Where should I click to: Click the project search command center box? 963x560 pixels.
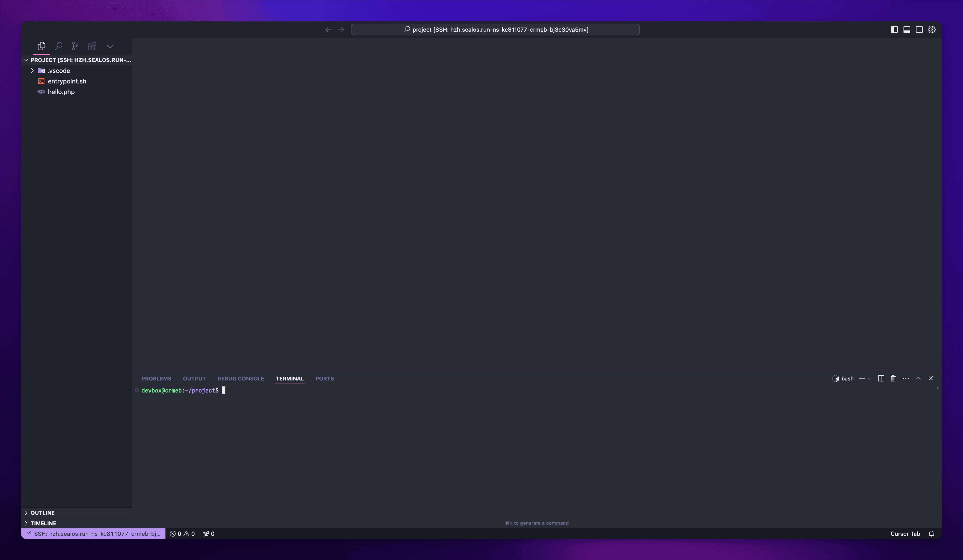[x=495, y=29]
